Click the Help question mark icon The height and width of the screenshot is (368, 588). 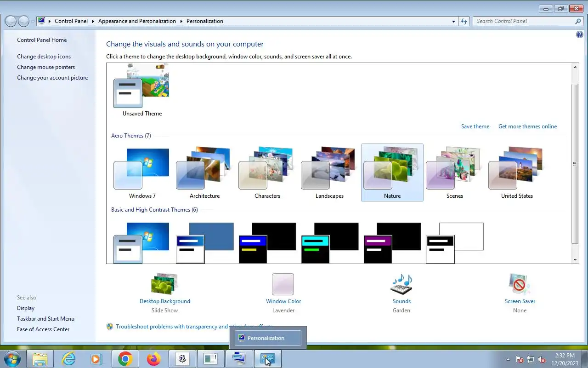[579, 35]
